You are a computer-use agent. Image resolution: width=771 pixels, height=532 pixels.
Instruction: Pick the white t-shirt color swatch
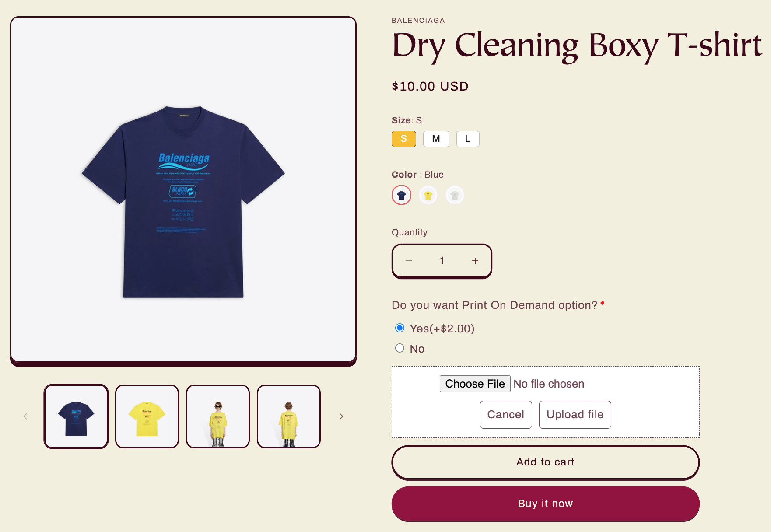click(x=455, y=195)
